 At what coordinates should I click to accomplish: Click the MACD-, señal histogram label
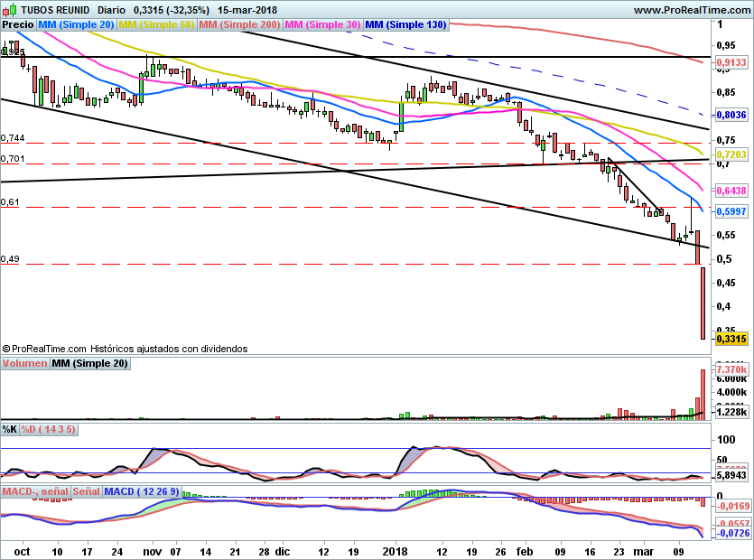click(35, 491)
